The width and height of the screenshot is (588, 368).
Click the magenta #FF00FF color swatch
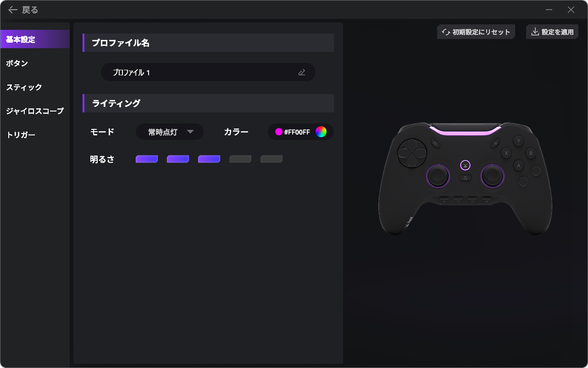(279, 132)
